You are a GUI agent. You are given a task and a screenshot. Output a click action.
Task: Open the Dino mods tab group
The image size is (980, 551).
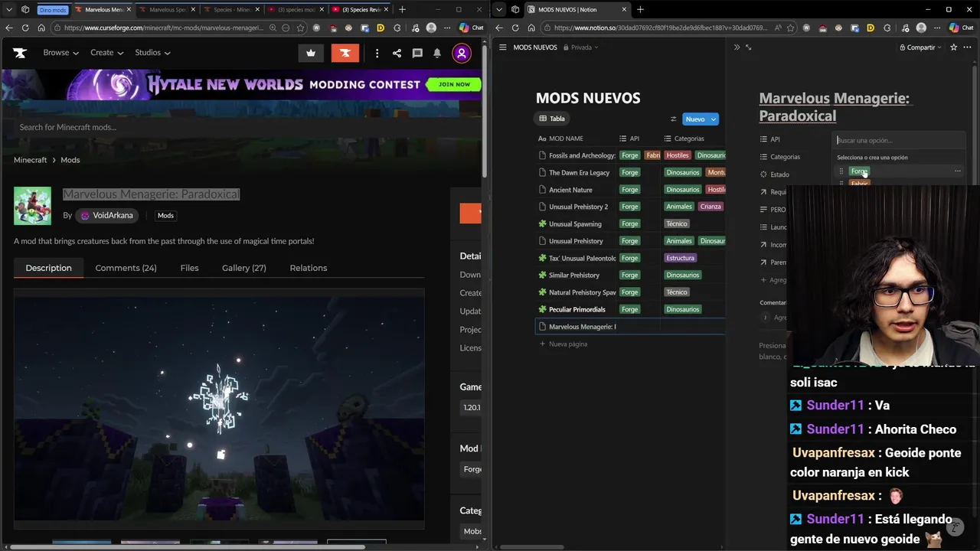click(54, 10)
